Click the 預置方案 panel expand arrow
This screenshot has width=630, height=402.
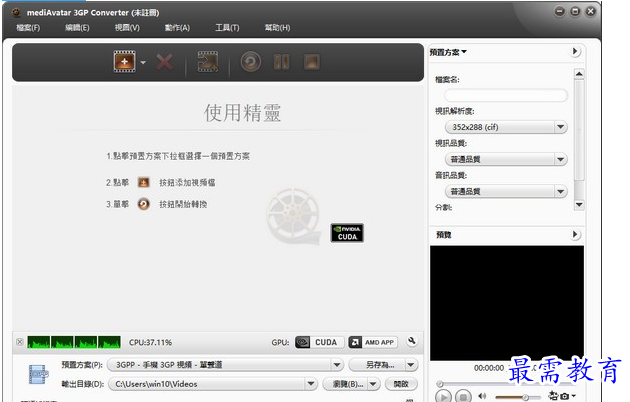[575, 52]
